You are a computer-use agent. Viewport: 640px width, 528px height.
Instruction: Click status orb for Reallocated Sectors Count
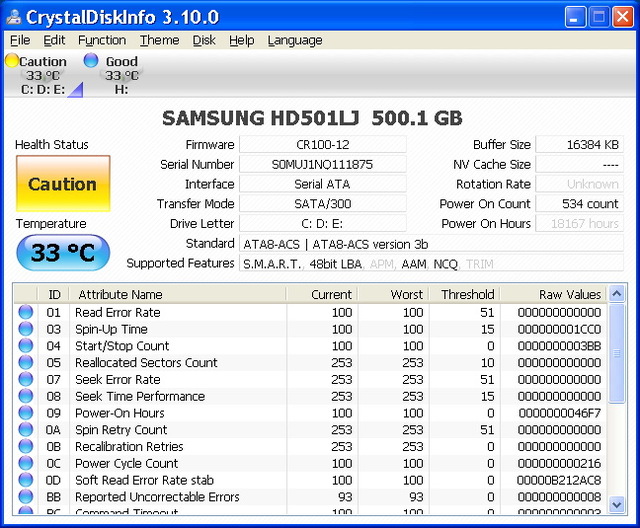click(x=26, y=362)
